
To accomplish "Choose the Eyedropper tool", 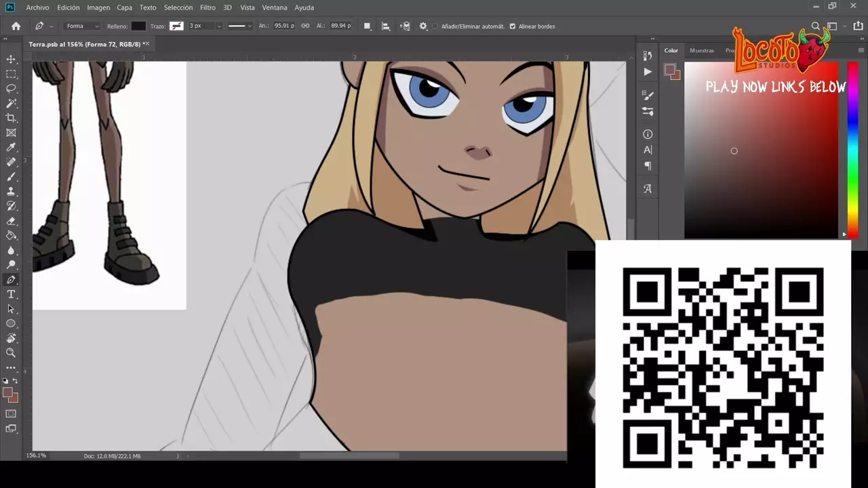I will [x=11, y=148].
